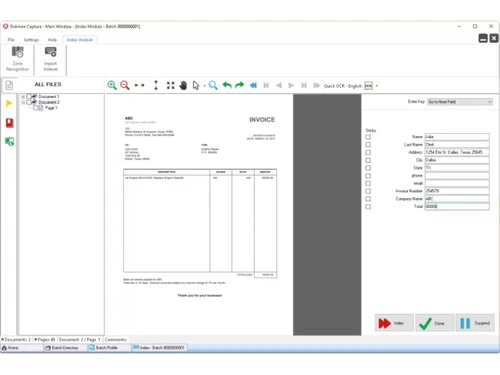Click the Index button
The height and width of the screenshot is (375, 500).
[x=394, y=323]
